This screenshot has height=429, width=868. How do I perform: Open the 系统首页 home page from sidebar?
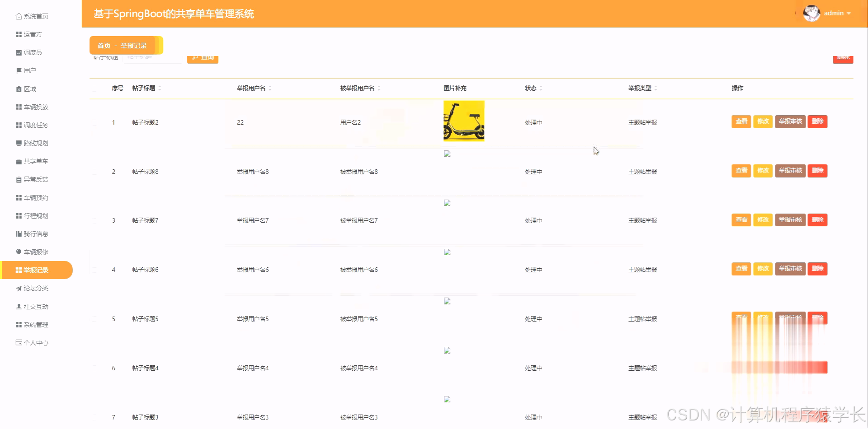32,16
